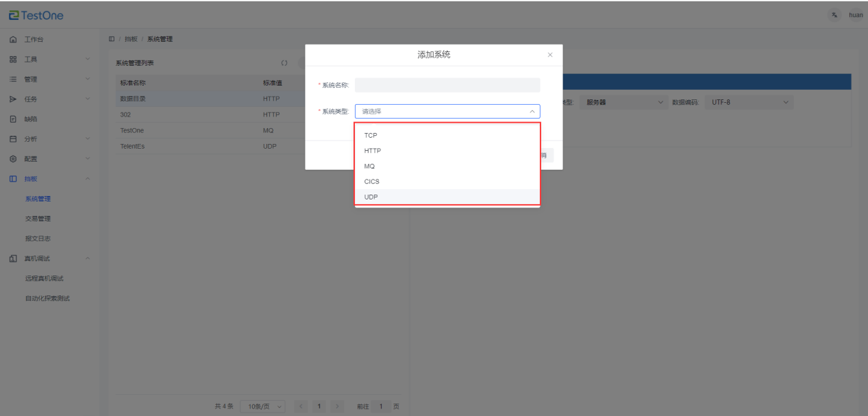This screenshot has width=868, height=416.
Task: Click the 配置 gear icon in sidebar
Action: tap(13, 159)
